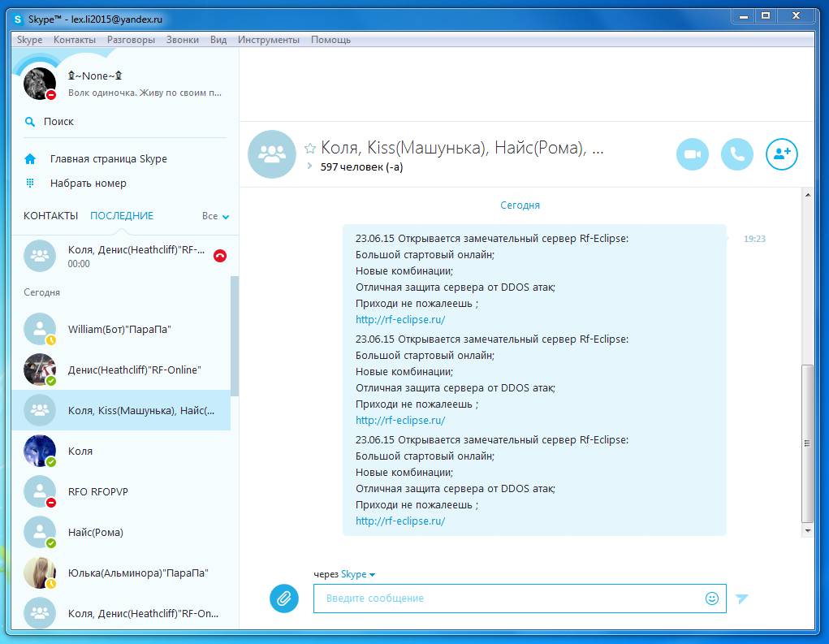The width and height of the screenshot is (829, 644).
Task: Click Коля's wolf avatar
Action: (x=40, y=451)
